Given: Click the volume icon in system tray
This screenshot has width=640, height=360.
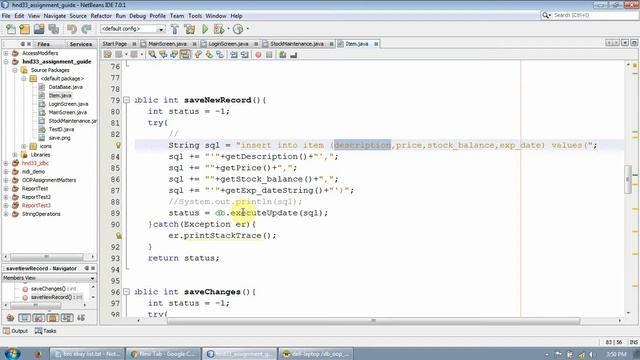Looking at the screenshot, I should pyautogui.click(x=591, y=354).
